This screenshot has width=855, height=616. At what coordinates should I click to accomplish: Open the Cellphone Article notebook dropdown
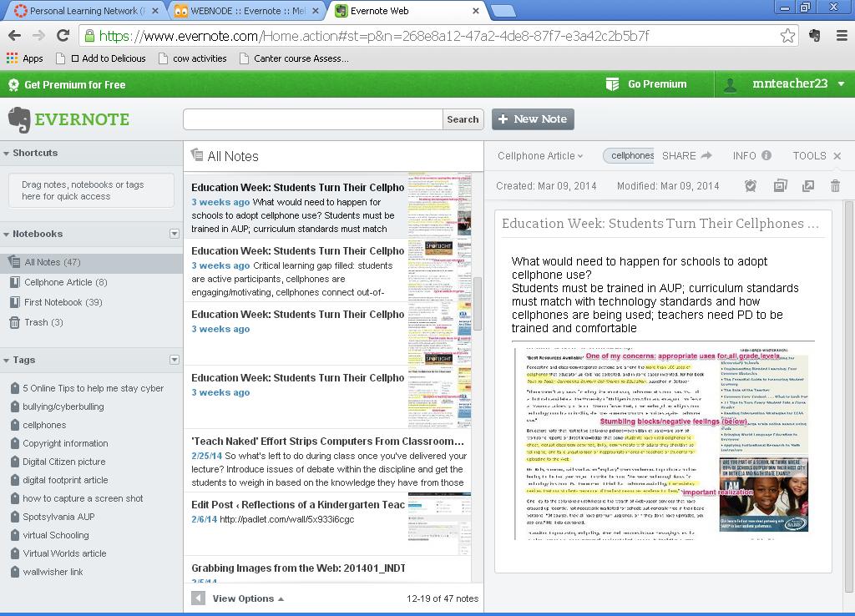click(x=540, y=156)
